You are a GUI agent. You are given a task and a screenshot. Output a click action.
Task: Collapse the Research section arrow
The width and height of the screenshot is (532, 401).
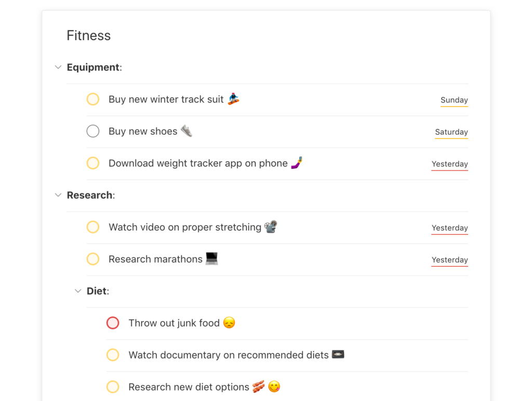58,195
